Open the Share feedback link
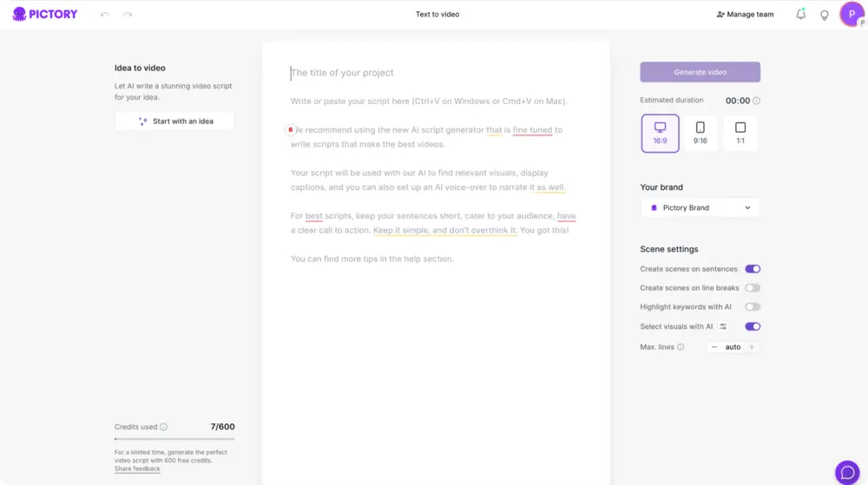Image resolution: width=868 pixels, height=485 pixels. (137, 469)
